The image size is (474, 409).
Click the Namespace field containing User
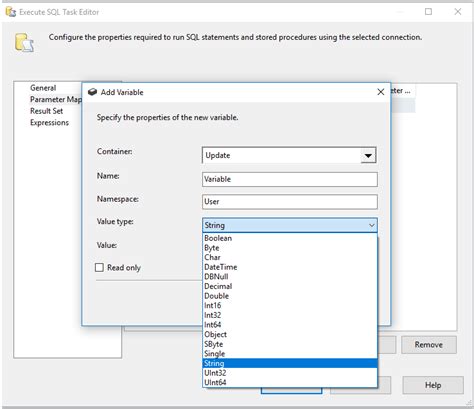pos(290,202)
